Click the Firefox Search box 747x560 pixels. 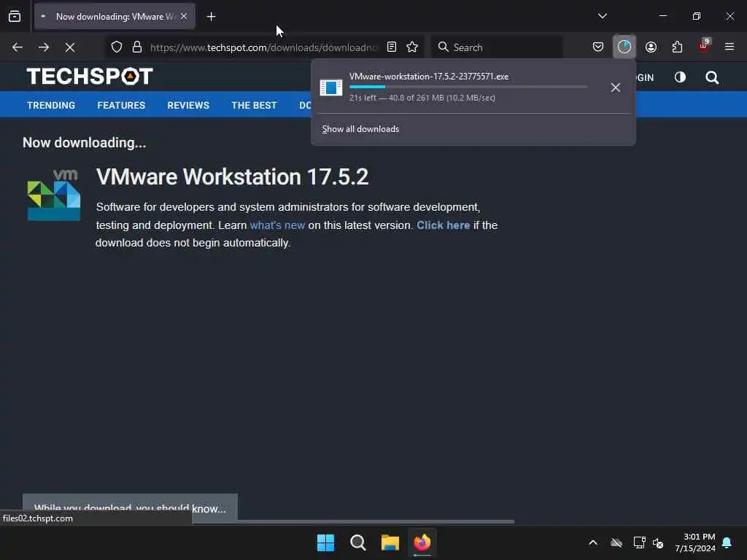click(x=496, y=47)
